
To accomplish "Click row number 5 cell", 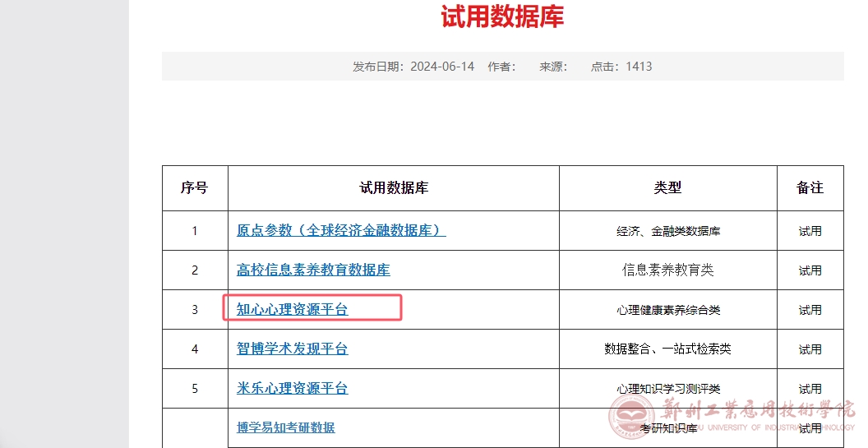I will point(195,389).
